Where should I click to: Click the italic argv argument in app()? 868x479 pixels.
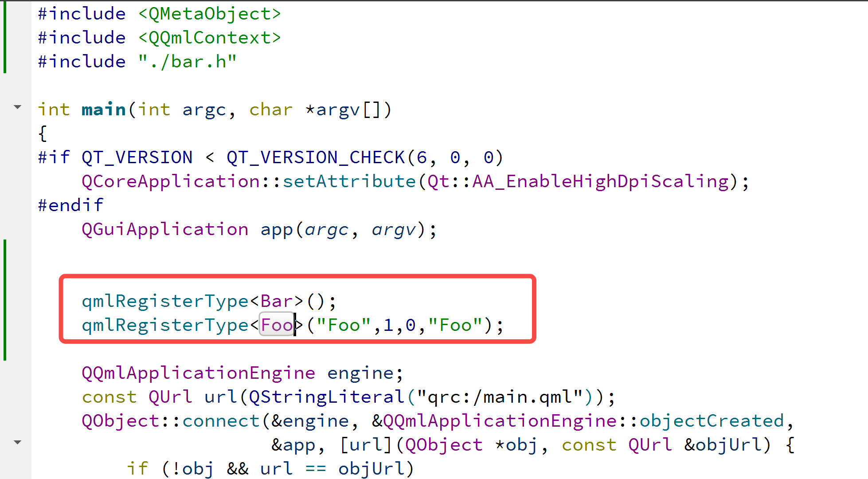[394, 229]
